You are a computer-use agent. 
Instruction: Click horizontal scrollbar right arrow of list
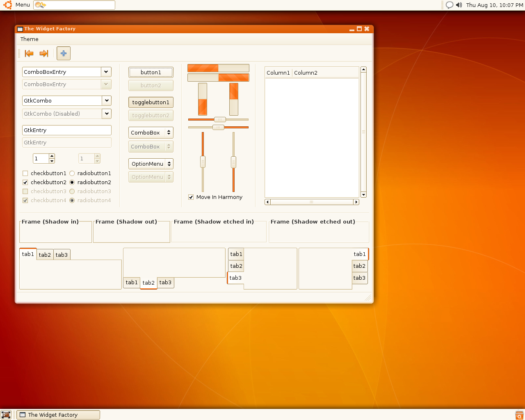point(356,202)
